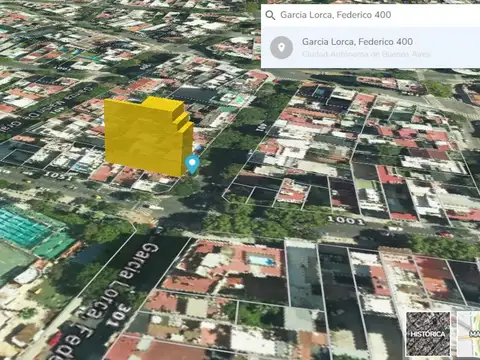
Task: Click the blue map marker pin
Action: (x=192, y=164)
